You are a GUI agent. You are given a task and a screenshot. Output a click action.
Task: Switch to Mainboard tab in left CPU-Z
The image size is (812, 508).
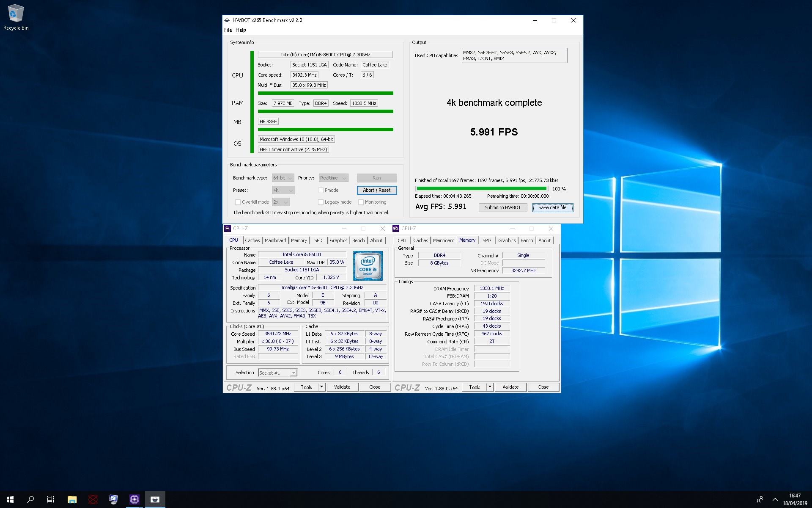[275, 240]
